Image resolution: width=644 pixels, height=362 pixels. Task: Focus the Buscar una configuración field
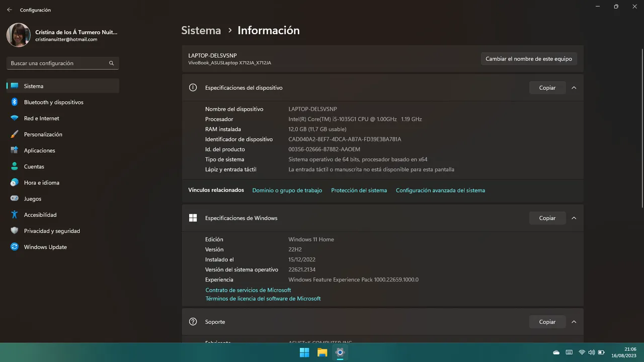click(x=62, y=63)
